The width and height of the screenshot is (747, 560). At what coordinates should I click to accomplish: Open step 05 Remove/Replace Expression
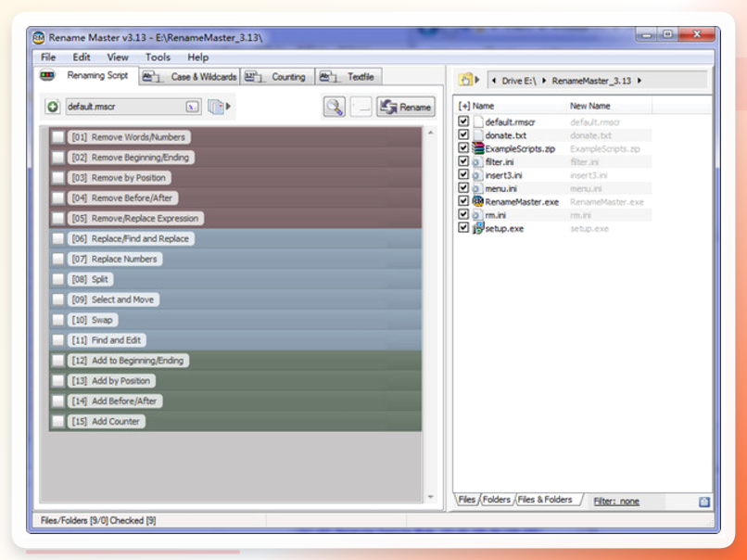pyautogui.click(x=135, y=218)
